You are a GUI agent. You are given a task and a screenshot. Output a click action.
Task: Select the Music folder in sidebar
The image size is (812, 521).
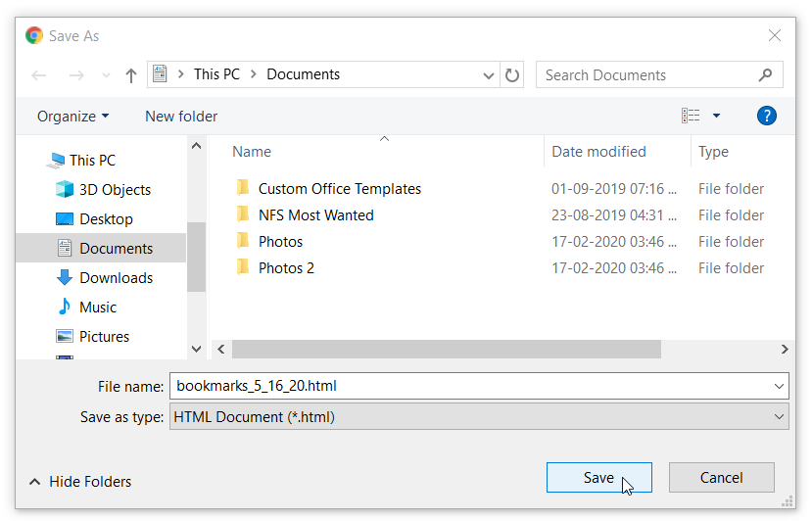97,308
